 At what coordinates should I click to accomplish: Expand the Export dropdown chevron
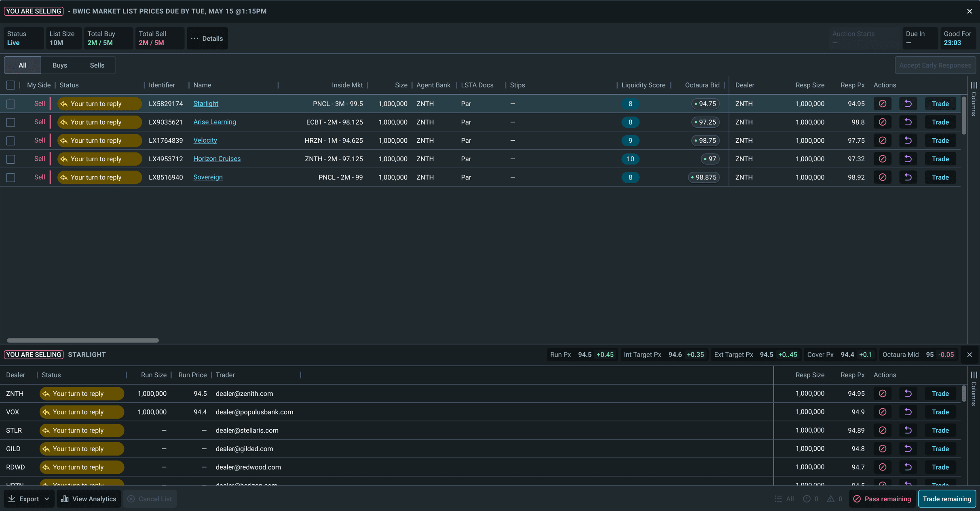(47, 498)
